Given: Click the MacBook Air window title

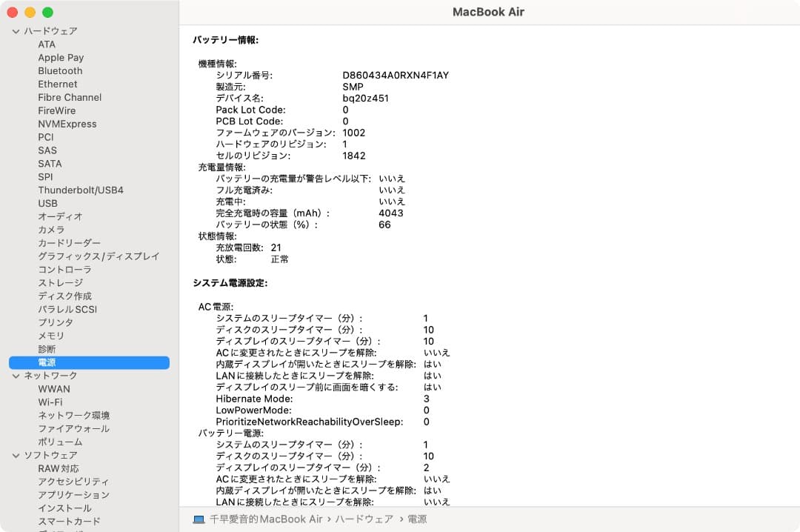Looking at the screenshot, I should click(x=488, y=12).
